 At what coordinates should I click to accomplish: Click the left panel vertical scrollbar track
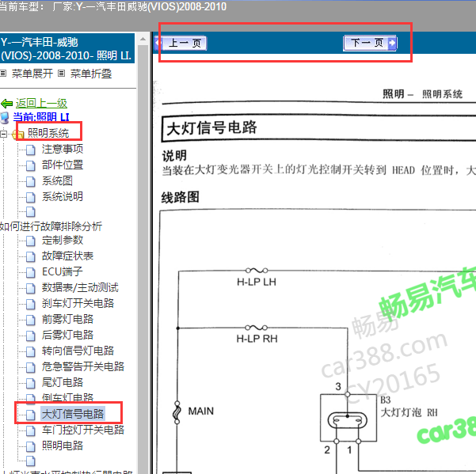(x=143, y=260)
